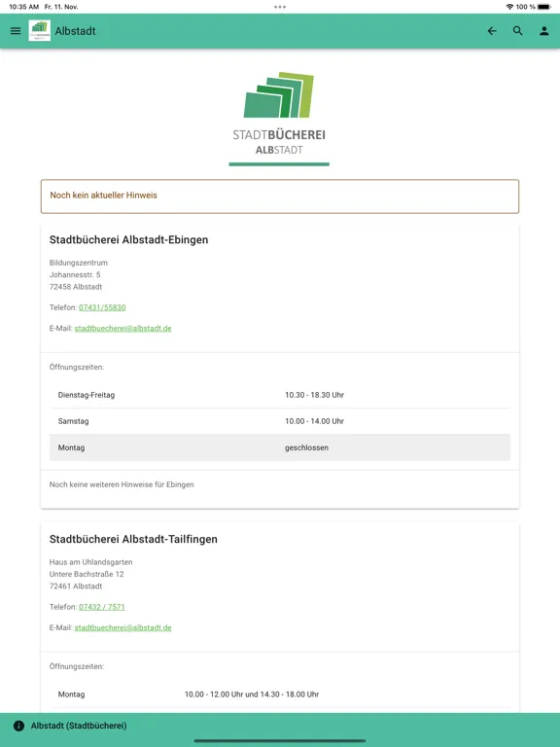
Task: Tap the Wi-Fi status icon
Action: pos(509,7)
